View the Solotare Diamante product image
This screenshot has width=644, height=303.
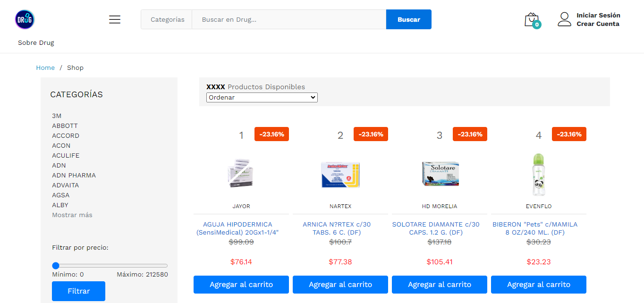[440, 174]
